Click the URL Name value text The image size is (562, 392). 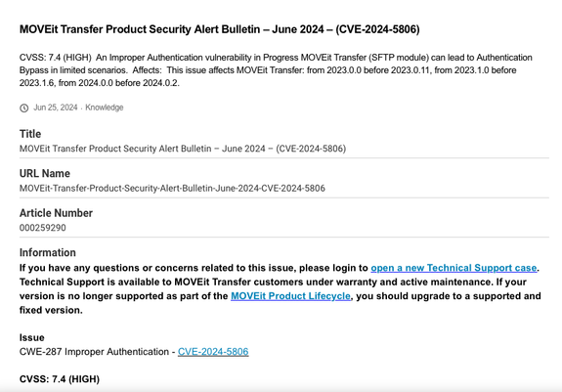[172, 189]
